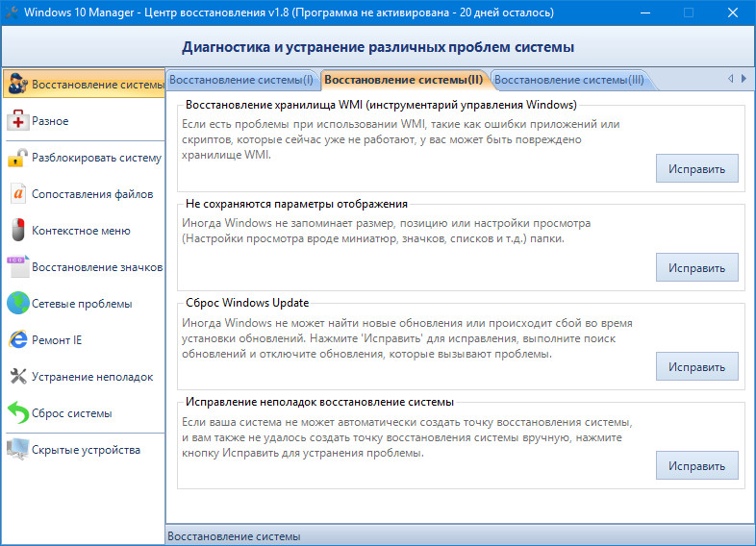This screenshot has width=756, height=546.
Task: Switch to tab Восстановление системы(I)
Action: pyautogui.click(x=241, y=80)
